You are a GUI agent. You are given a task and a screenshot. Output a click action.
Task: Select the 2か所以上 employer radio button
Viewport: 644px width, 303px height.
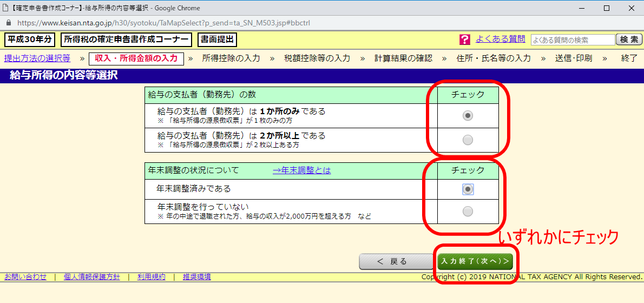pyautogui.click(x=468, y=140)
